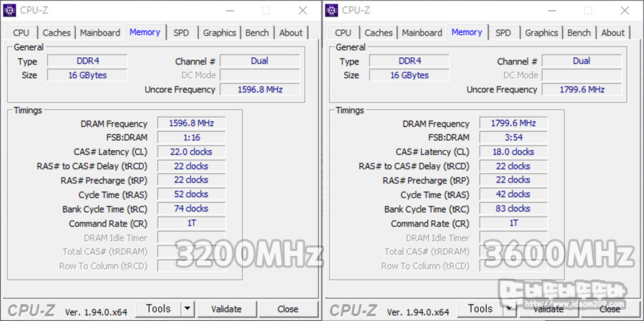Click the FSB:DRAM value 3:54
Viewport: 644px width, 321px height.
513,137
